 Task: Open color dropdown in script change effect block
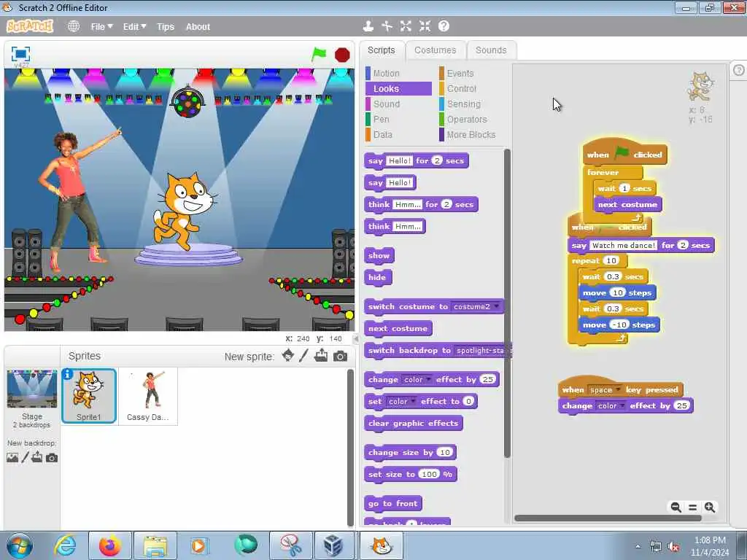coord(611,405)
